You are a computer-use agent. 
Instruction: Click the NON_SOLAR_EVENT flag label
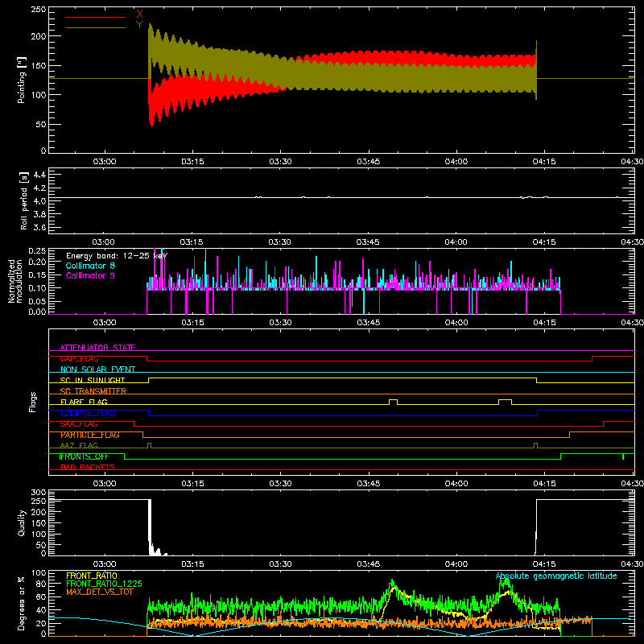[x=97, y=369]
